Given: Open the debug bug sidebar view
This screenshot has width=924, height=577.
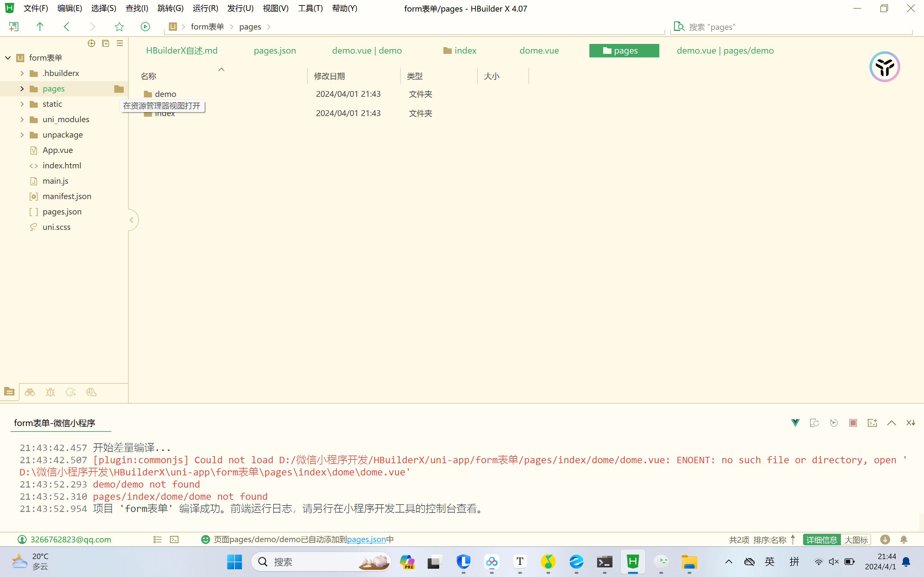Looking at the screenshot, I should pos(50,392).
